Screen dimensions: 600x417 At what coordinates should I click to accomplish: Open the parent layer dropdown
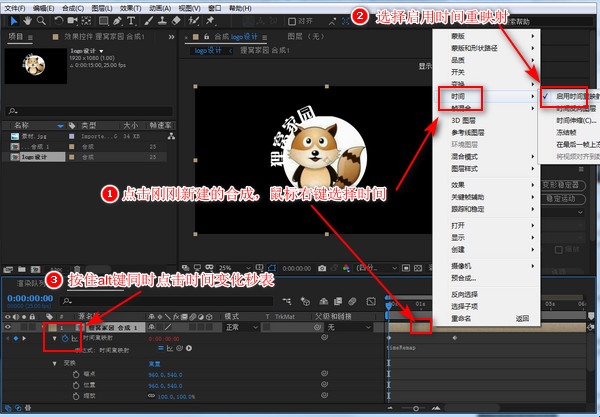click(348, 327)
